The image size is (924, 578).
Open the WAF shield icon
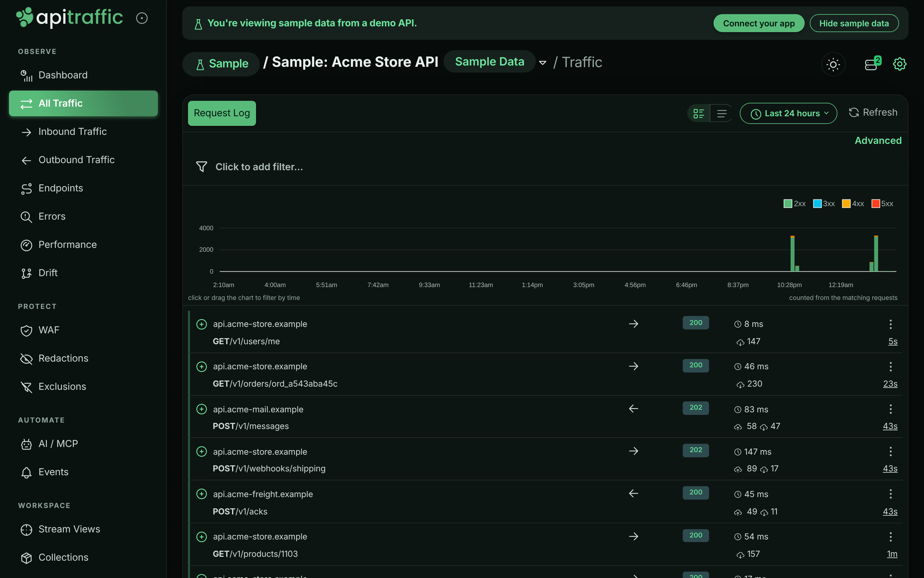click(x=26, y=331)
